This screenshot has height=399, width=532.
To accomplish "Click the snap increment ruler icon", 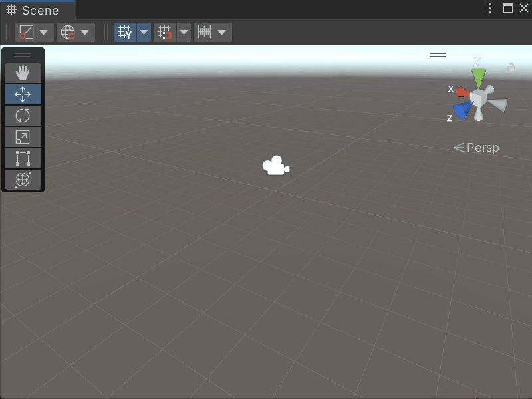I will [205, 32].
